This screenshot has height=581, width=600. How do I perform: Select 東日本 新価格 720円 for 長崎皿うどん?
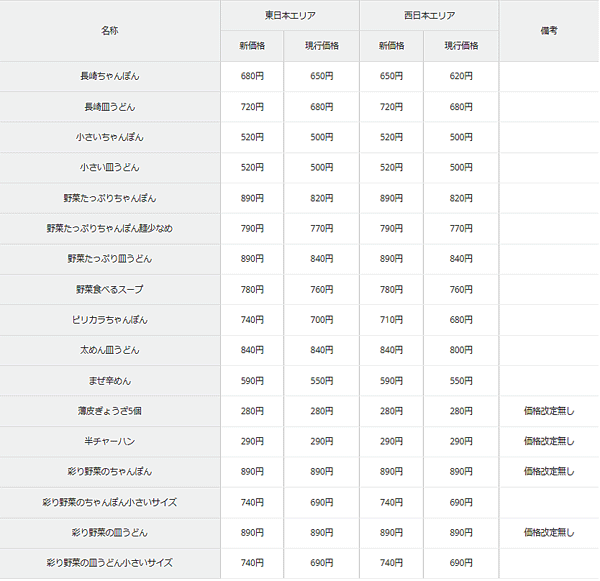252,107
